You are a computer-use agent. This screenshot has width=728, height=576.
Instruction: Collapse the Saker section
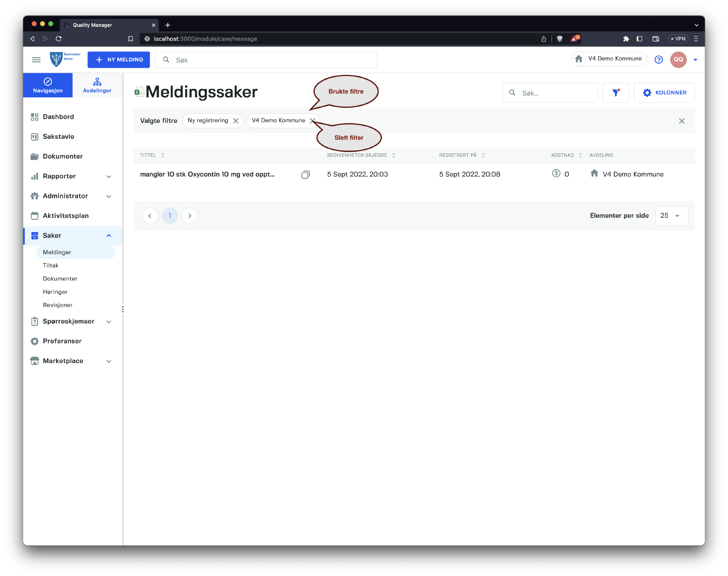pyautogui.click(x=108, y=236)
